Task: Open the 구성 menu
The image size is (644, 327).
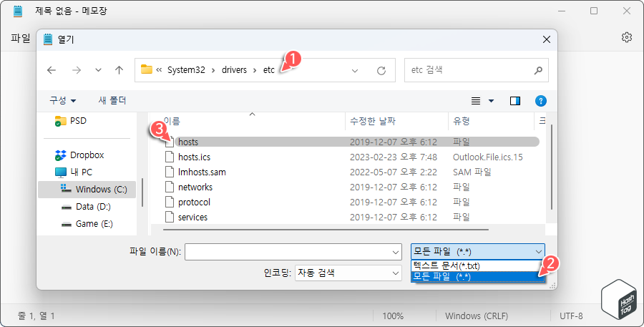Action: tap(63, 100)
